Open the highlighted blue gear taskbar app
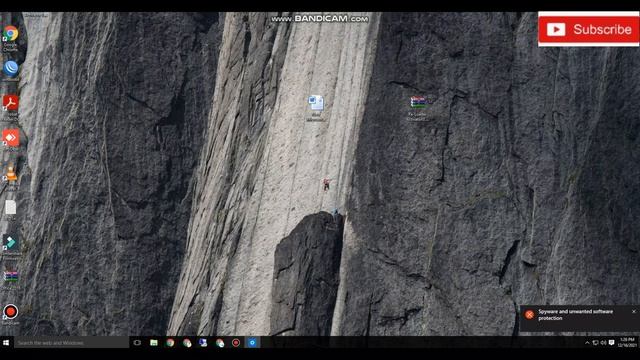The width and height of the screenshot is (640, 360). [x=252, y=342]
